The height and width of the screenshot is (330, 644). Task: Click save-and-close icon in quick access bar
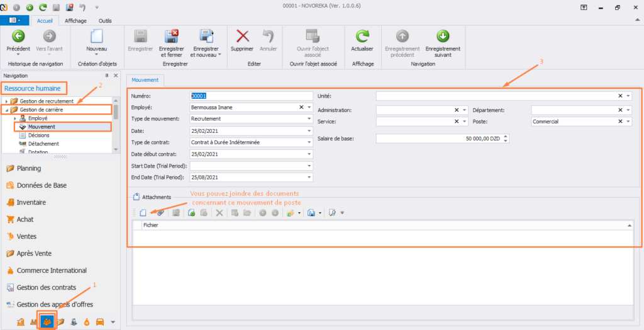point(69,8)
